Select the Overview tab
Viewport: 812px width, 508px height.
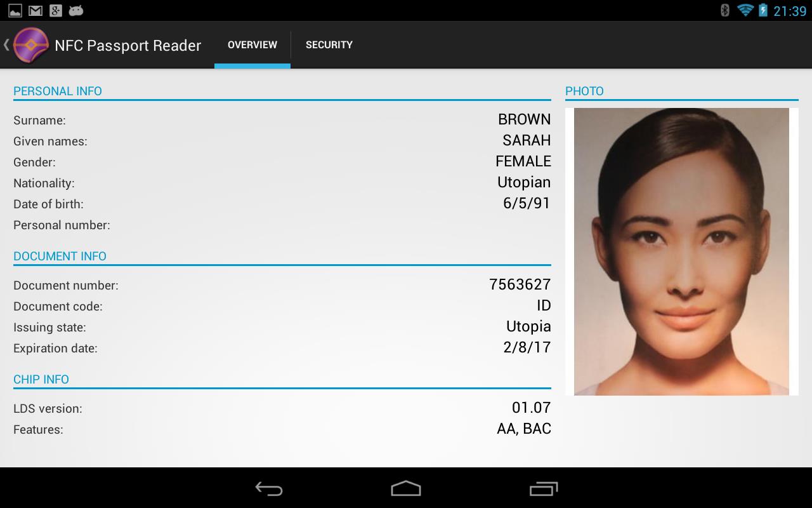click(252, 45)
